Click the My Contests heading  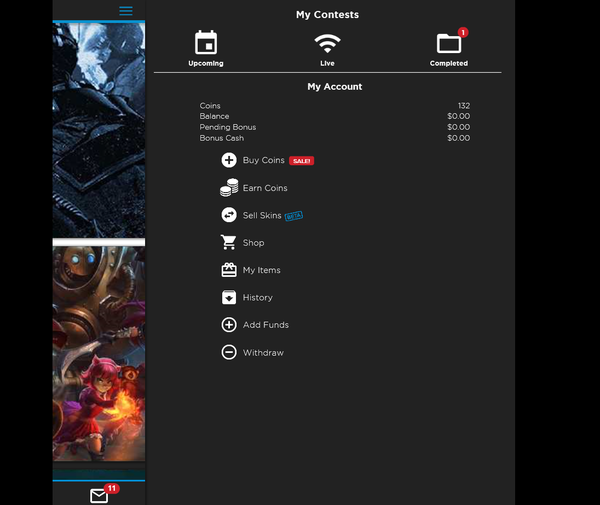click(x=328, y=15)
